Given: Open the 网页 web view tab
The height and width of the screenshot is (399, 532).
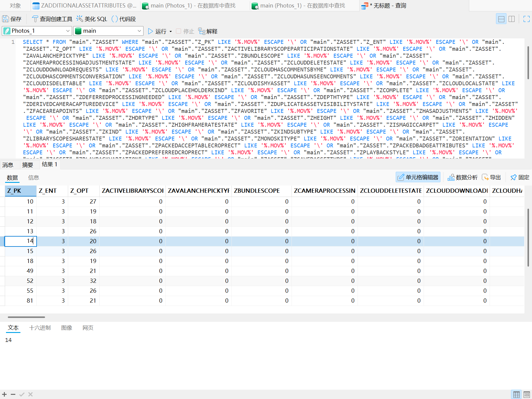Looking at the screenshot, I should click(x=88, y=328).
